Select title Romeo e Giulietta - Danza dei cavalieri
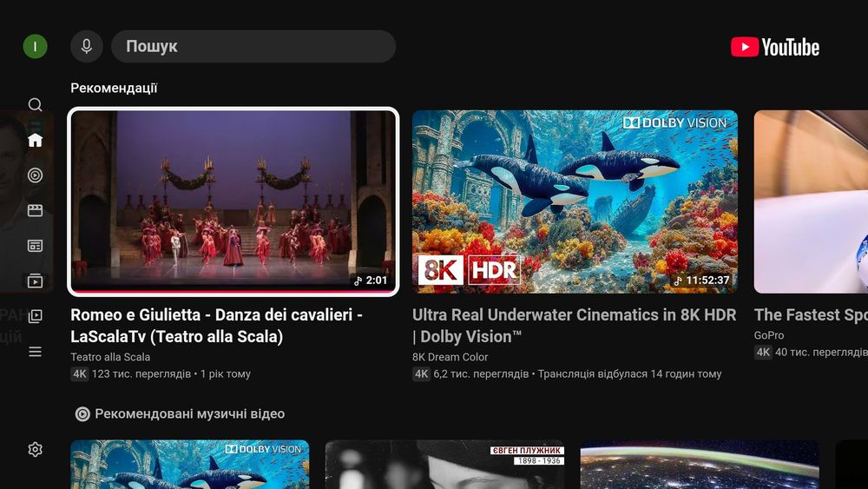The height and width of the screenshot is (489, 868). (x=216, y=326)
